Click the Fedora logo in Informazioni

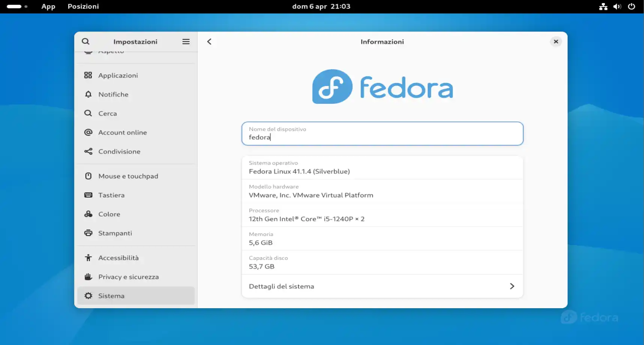click(382, 86)
